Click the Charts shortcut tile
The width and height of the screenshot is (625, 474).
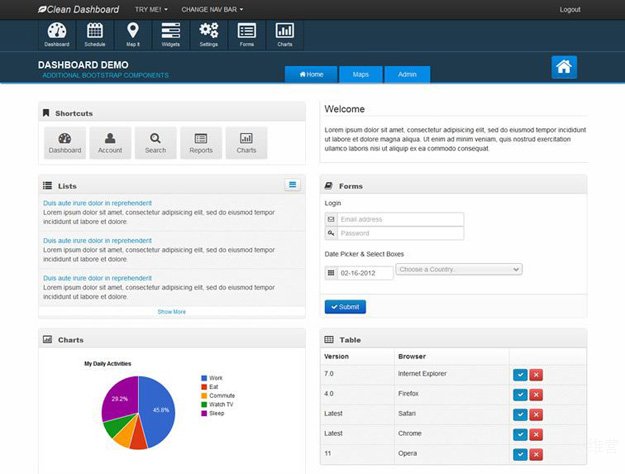246,143
